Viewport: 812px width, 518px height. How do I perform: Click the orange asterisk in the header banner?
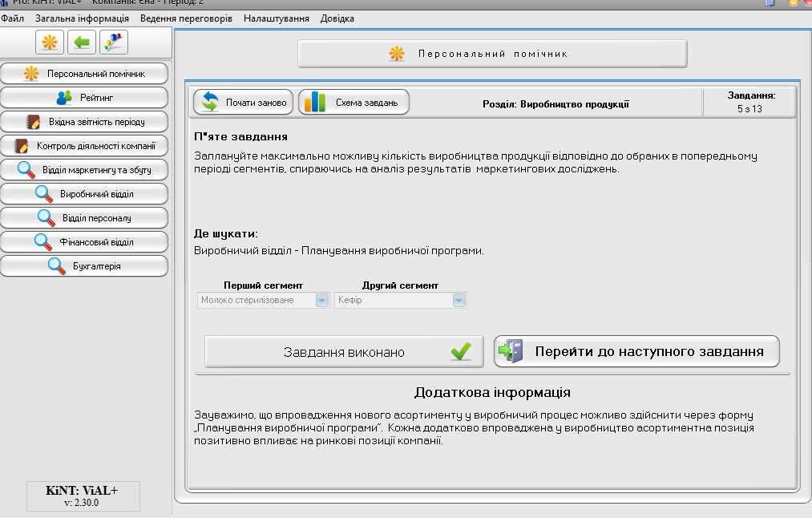397,54
